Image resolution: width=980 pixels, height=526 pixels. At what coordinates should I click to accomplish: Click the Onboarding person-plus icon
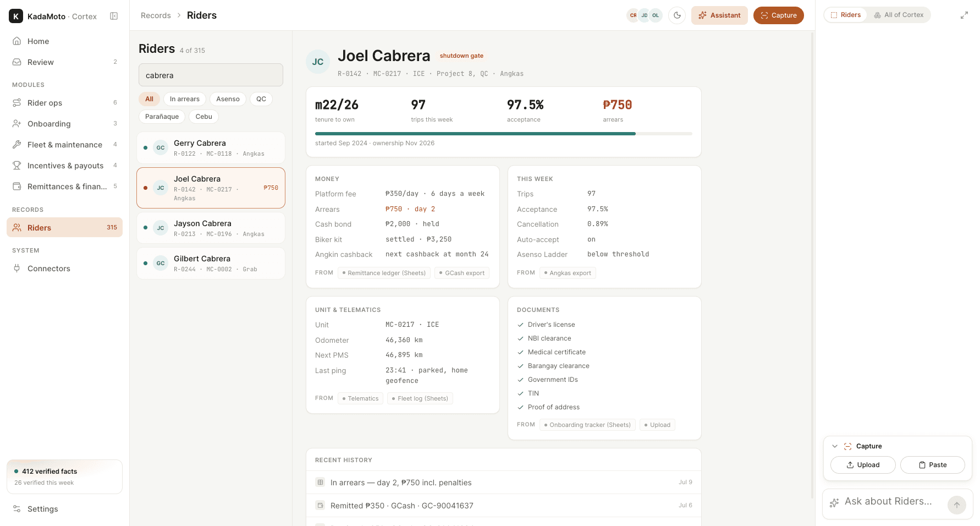[x=17, y=124]
